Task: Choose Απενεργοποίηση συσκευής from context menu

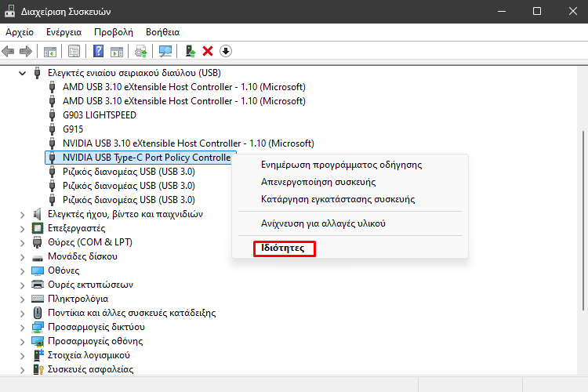Action: click(350, 182)
